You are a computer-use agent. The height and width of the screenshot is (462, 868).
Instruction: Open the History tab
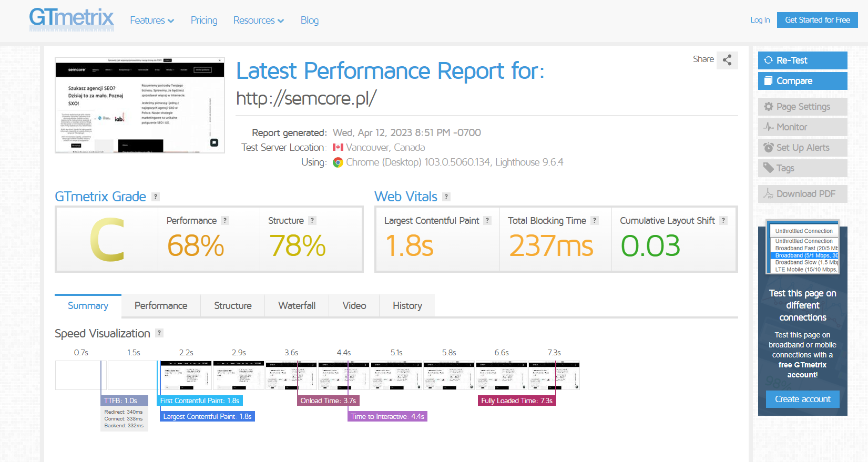[407, 305]
